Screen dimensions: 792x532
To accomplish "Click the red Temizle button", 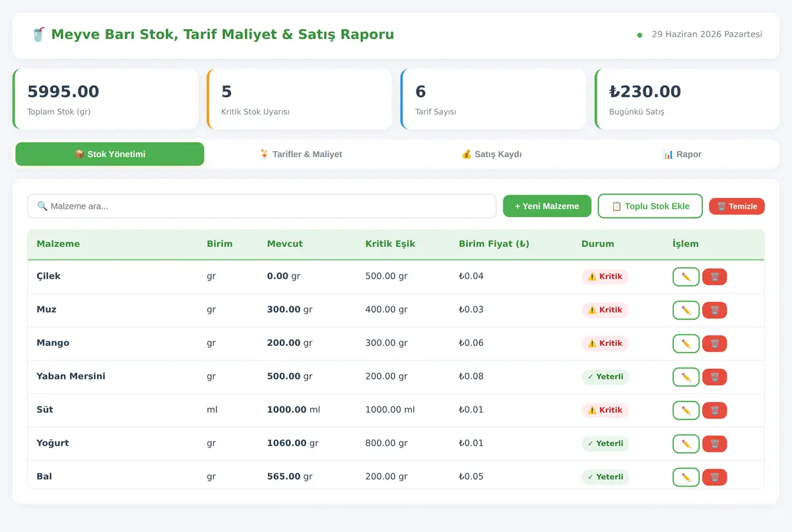I will (x=737, y=207).
